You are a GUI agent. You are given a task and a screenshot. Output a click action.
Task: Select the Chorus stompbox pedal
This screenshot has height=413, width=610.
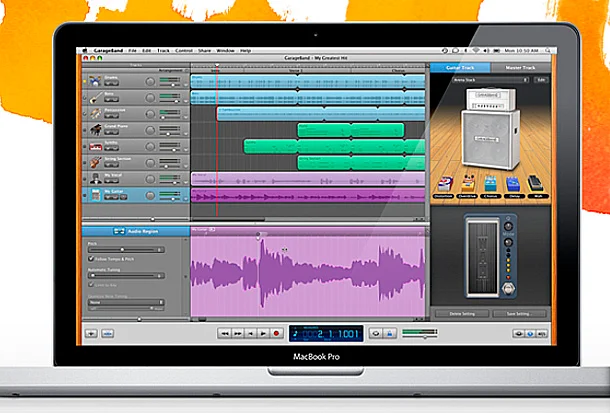point(490,185)
